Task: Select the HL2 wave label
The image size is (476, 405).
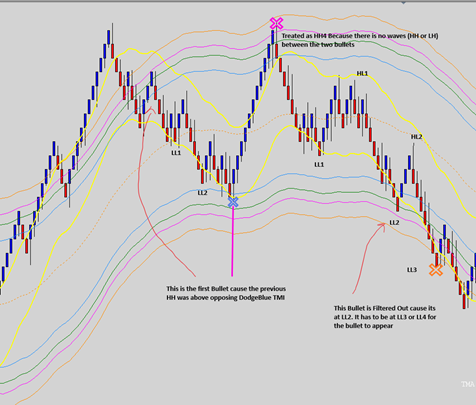Action: point(416,137)
